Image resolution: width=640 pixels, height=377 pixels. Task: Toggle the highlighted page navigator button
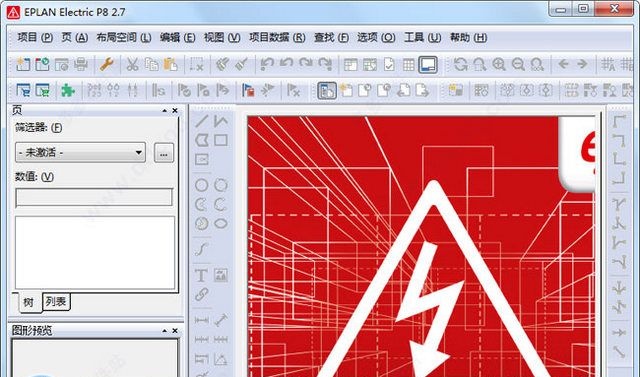[x=327, y=91]
